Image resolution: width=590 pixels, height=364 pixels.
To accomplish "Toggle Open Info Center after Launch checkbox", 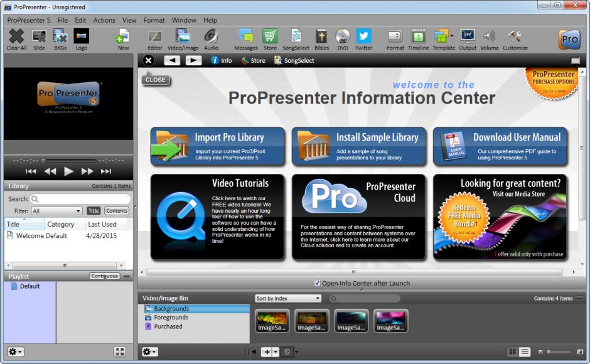I will (317, 283).
